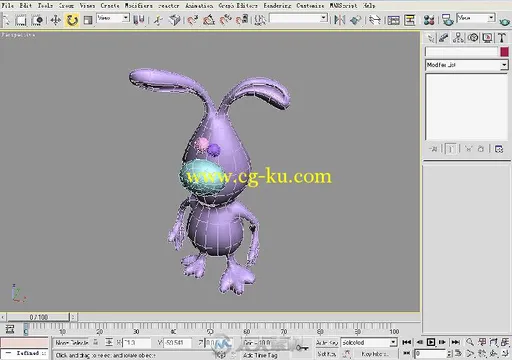Click the Y coordinate input field
This screenshot has width=512, height=360.
click(177, 342)
